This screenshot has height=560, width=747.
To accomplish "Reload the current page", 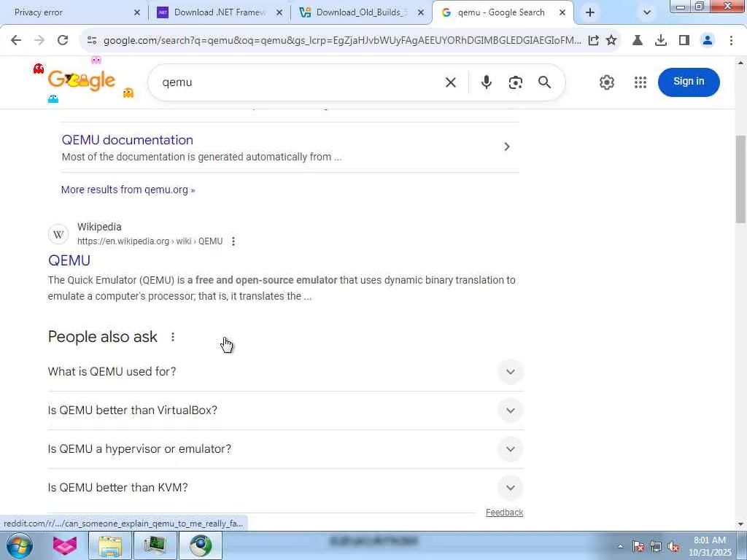I will coord(63,41).
